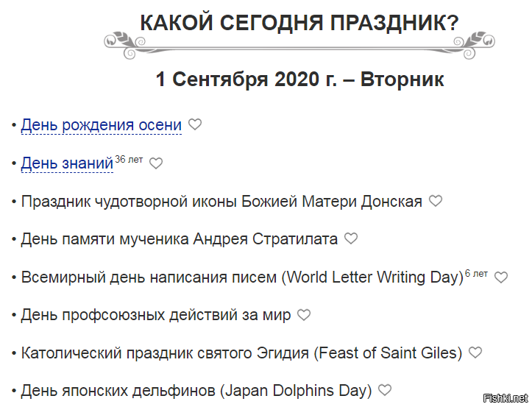The height and width of the screenshot is (407, 532).
Task: Click День профсоюзных действий за мир text
Action: [x=156, y=316]
